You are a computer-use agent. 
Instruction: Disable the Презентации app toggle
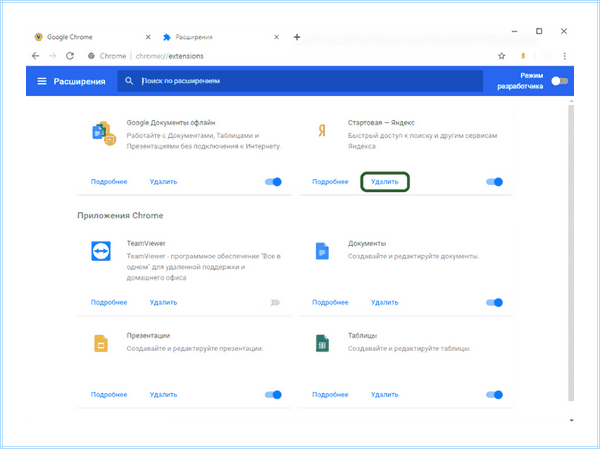click(x=273, y=395)
